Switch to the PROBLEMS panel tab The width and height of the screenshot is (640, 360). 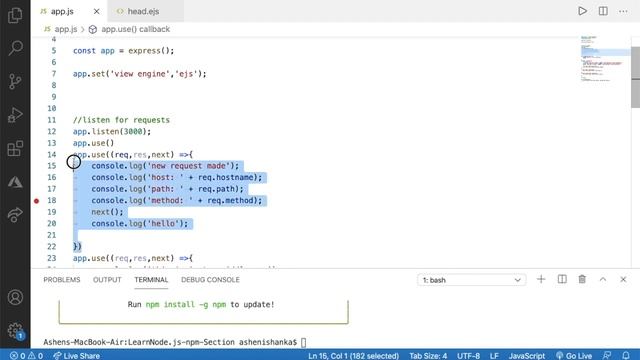pyautogui.click(x=62, y=280)
